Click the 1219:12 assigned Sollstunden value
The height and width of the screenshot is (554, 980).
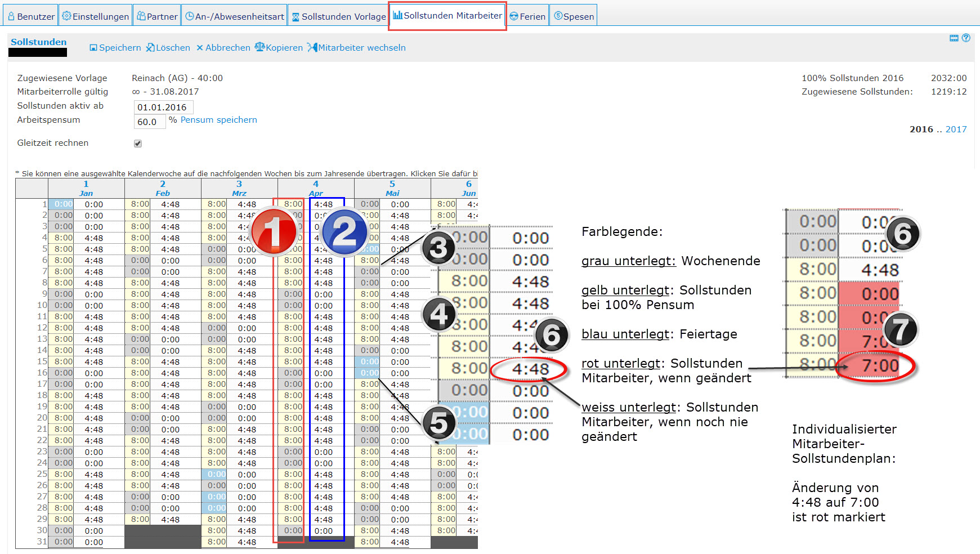point(948,92)
